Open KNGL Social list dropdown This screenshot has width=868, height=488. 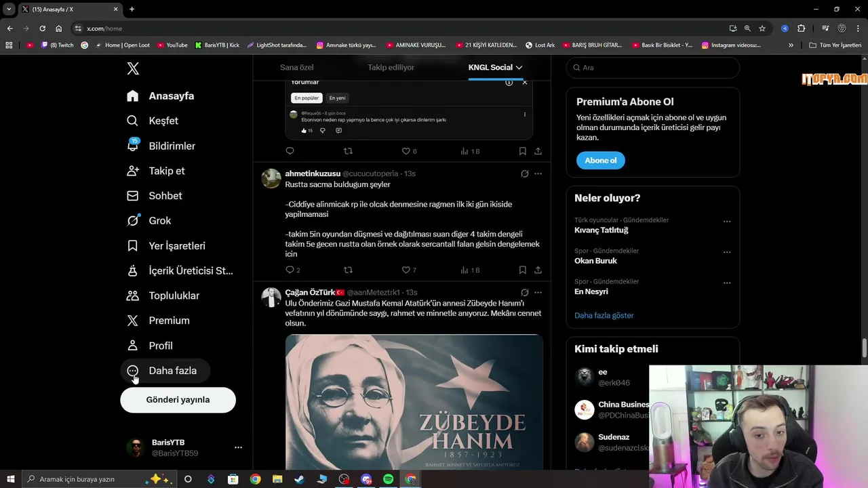[x=495, y=67]
